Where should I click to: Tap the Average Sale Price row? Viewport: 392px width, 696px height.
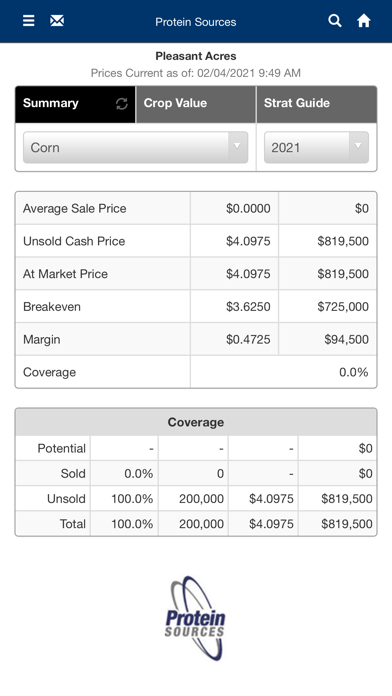point(196,208)
